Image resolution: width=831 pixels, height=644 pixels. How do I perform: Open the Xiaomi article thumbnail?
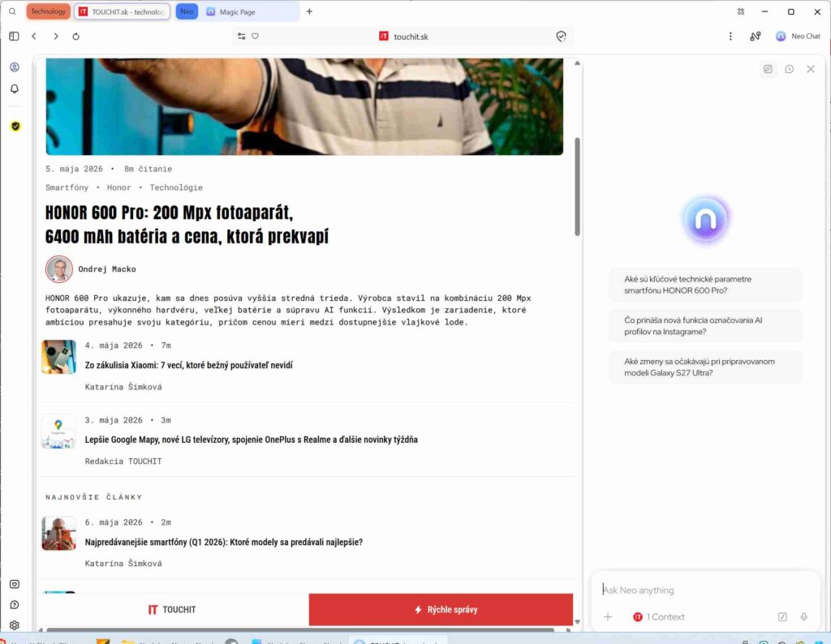[x=58, y=357]
